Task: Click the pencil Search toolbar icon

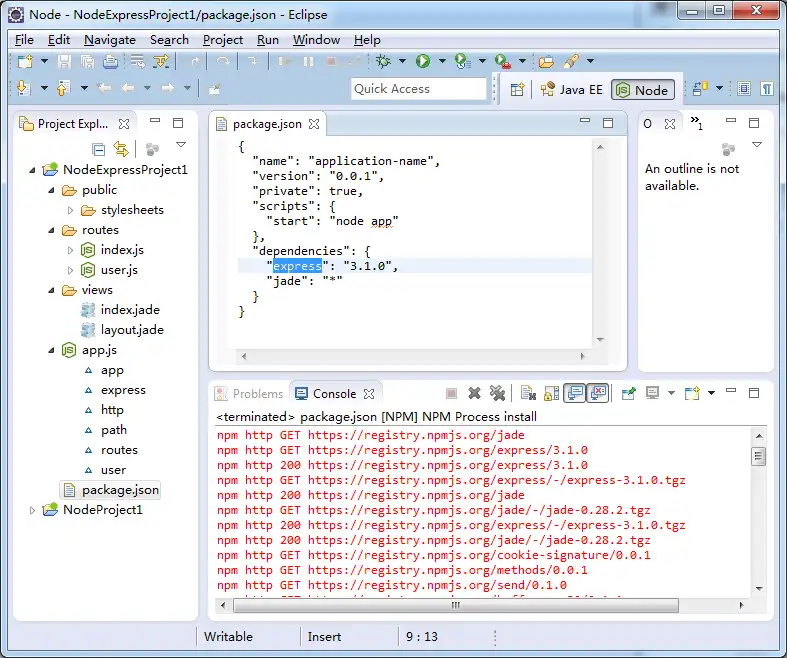Action: (x=571, y=61)
